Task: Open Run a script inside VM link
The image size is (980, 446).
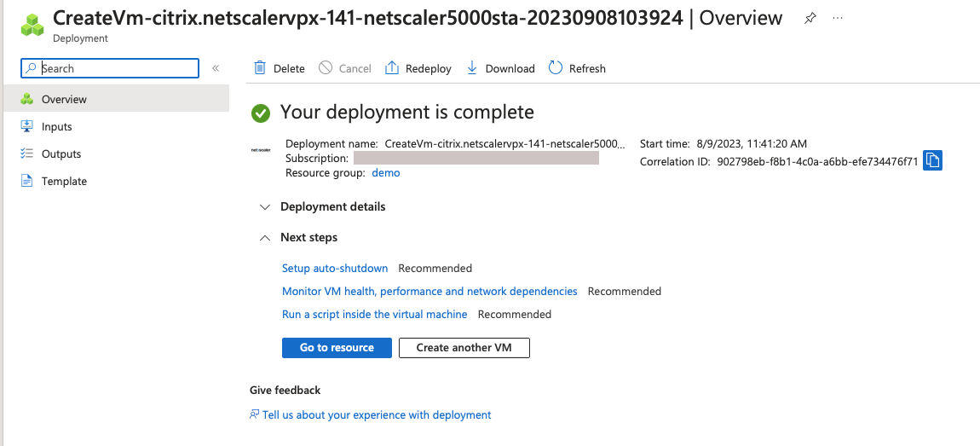Action: [374, 315]
